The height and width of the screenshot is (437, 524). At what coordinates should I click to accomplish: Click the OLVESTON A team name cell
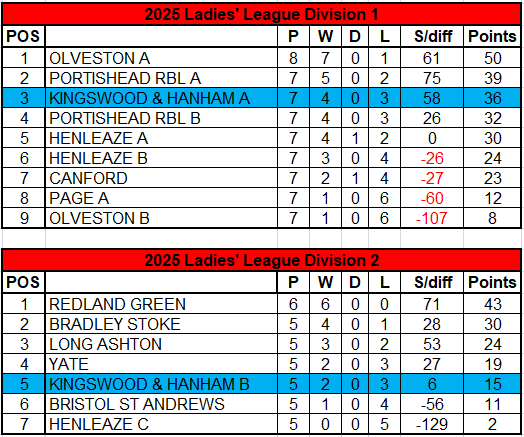(161, 58)
